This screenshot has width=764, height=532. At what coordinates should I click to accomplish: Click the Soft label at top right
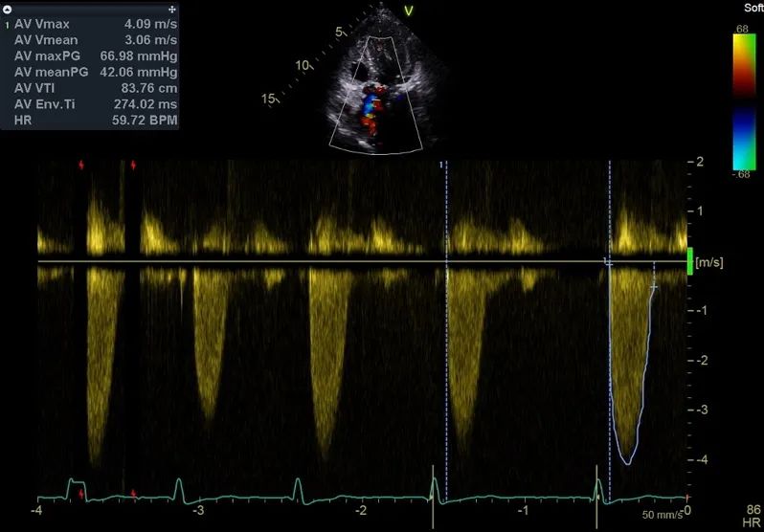(x=753, y=8)
